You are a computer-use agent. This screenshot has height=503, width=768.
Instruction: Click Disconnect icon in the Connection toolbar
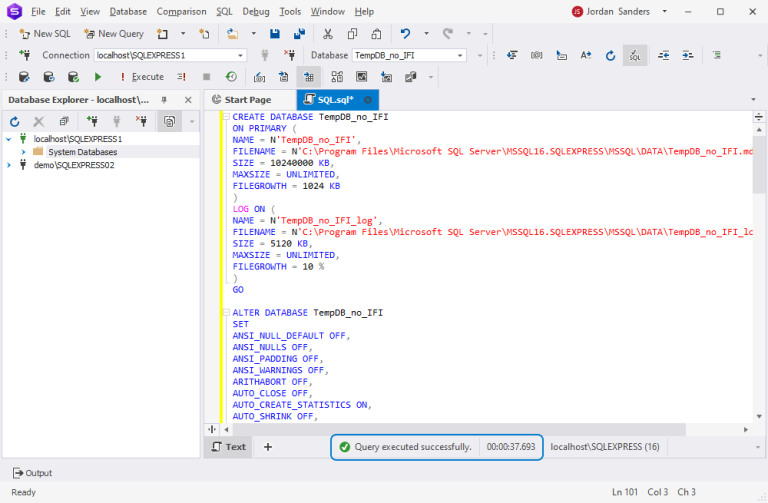tap(289, 55)
